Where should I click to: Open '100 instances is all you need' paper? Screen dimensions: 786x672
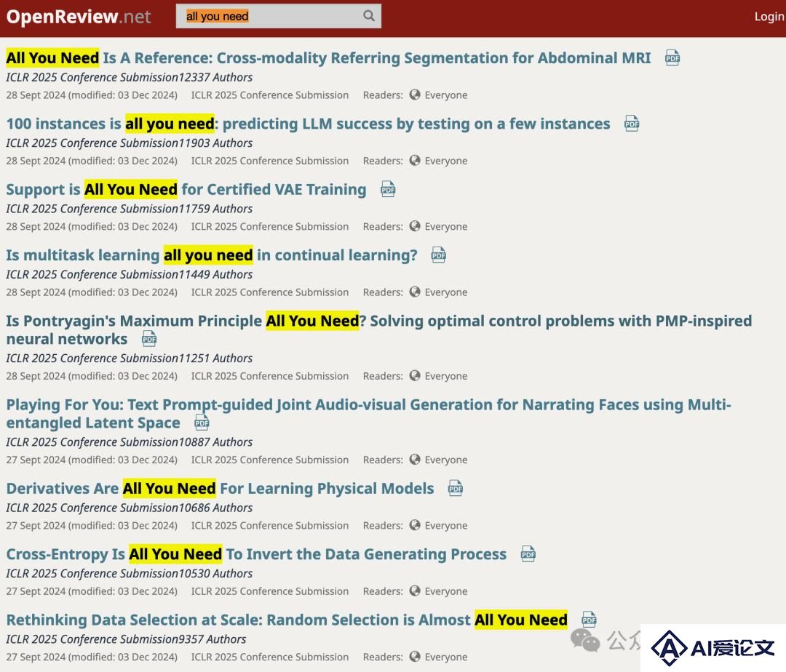point(308,124)
